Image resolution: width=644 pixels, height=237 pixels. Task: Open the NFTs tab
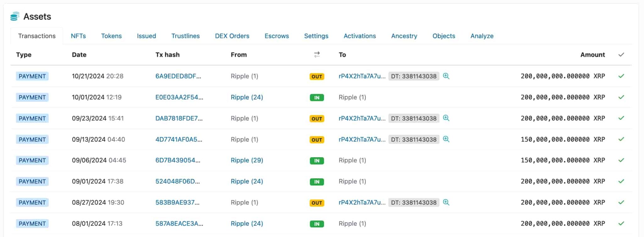(x=78, y=36)
